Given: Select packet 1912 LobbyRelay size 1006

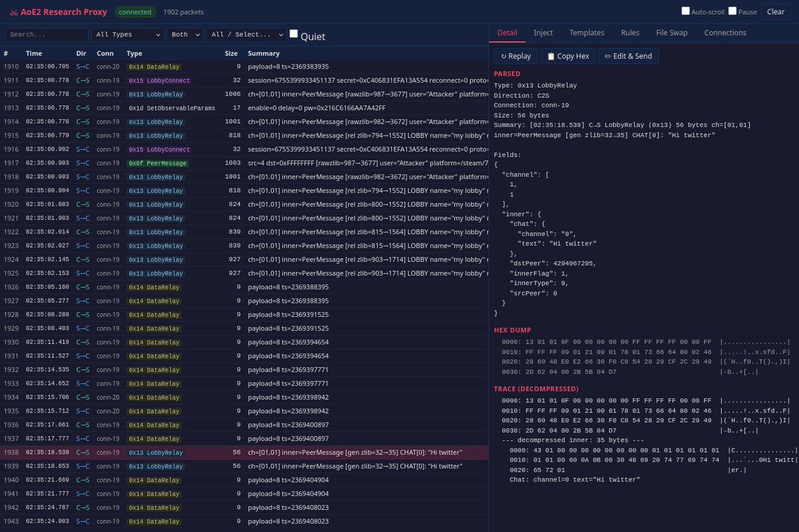Looking at the screenshot, I should tap(245, 94).
